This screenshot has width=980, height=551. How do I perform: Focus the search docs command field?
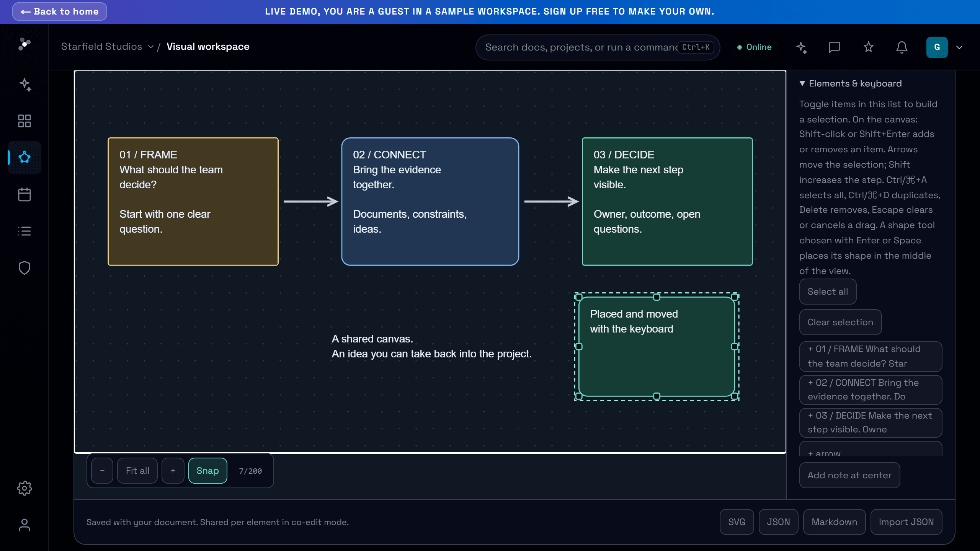(x=597, y=47)
